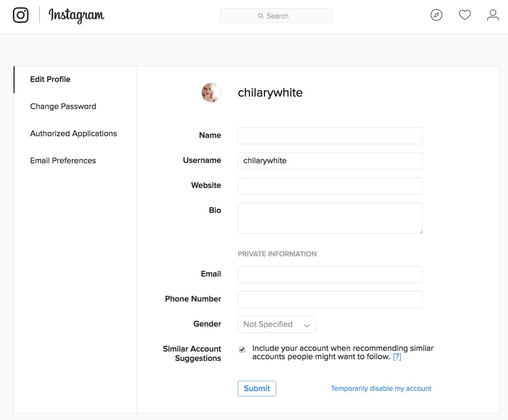Select the Edit Profile tab
The width and height of the screenshot is (508, 420).
50,79
